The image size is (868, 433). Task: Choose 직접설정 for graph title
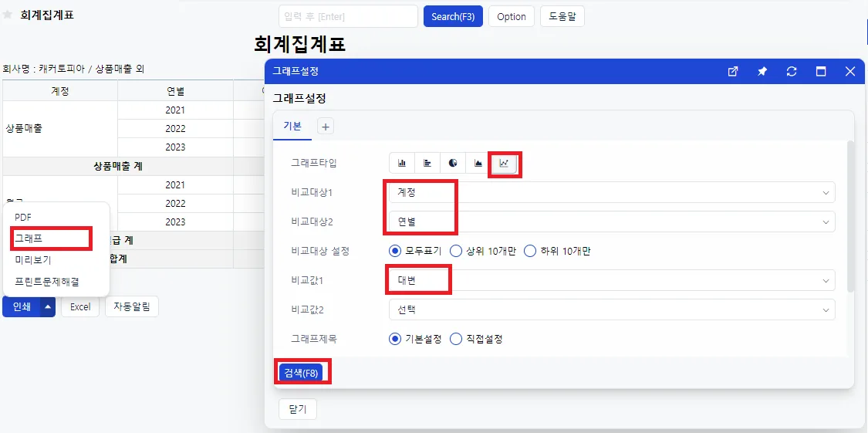coord(477,339)
